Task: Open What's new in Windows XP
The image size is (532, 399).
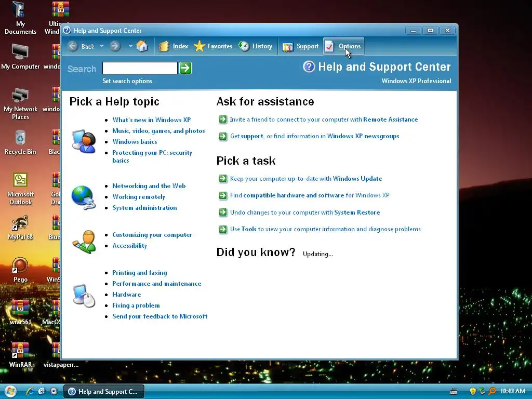Action: click(x=152, y=120)
